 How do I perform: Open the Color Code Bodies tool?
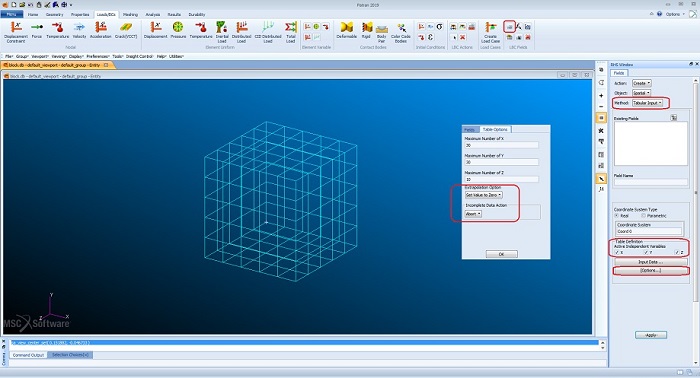coord(400,32)
